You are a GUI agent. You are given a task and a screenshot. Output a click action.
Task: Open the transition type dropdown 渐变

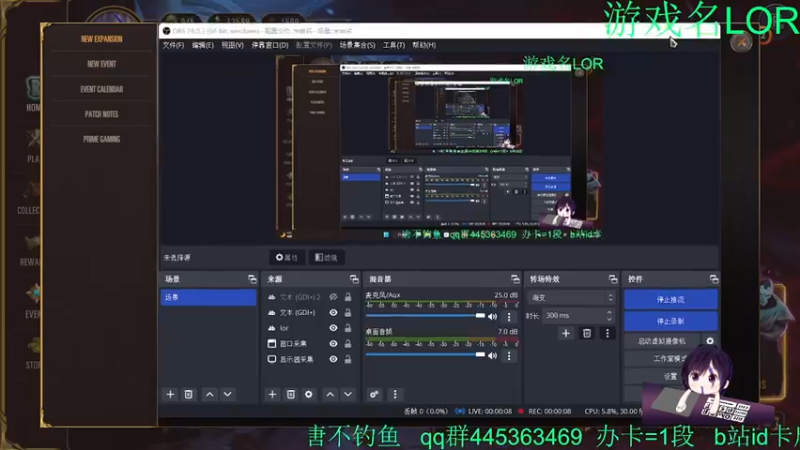click(571, 297)
